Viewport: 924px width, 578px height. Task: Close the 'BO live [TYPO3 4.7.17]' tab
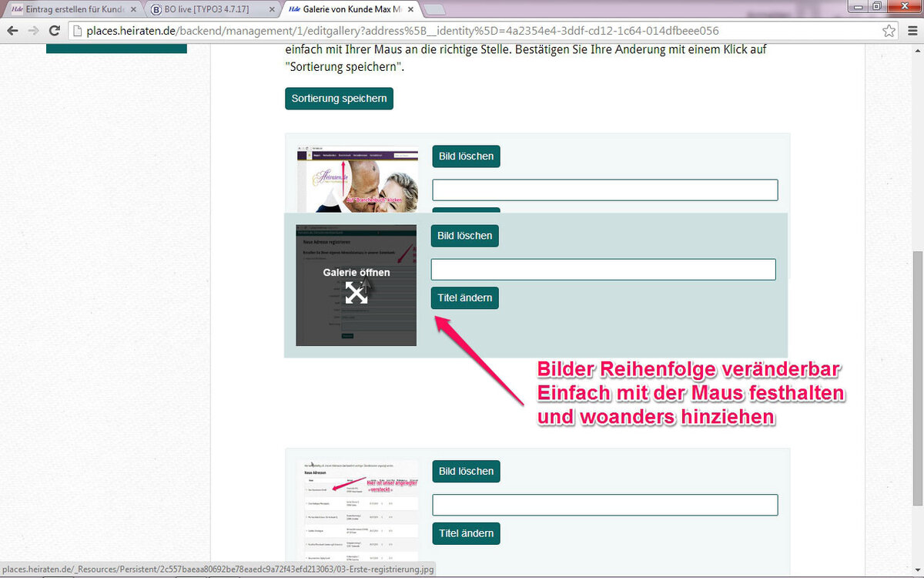[x=271, y=10]
